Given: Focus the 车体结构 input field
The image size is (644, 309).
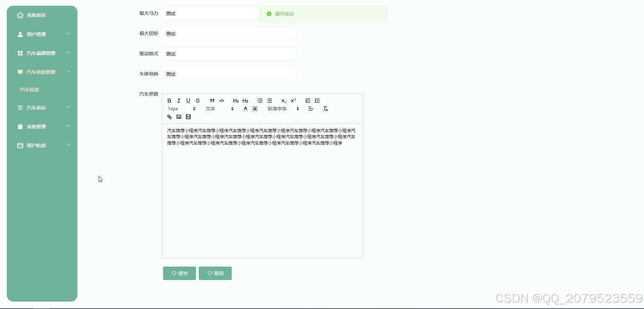Looking at the screenshot, I should [x=229, y=74].
